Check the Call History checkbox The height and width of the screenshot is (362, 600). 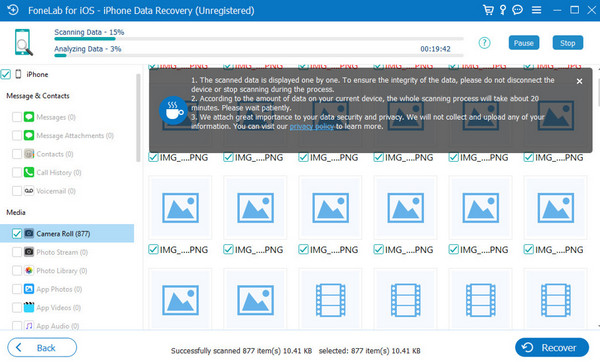(17, 172)
